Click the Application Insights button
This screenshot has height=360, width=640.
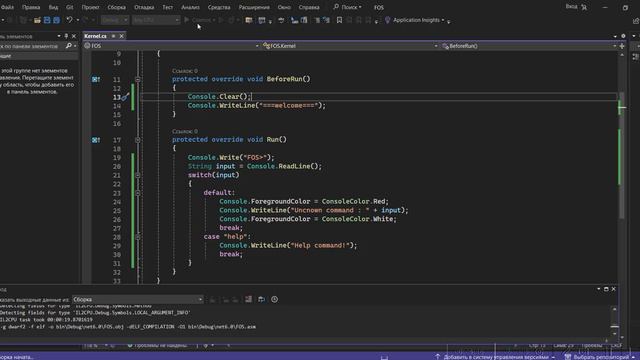coord(416,20)
